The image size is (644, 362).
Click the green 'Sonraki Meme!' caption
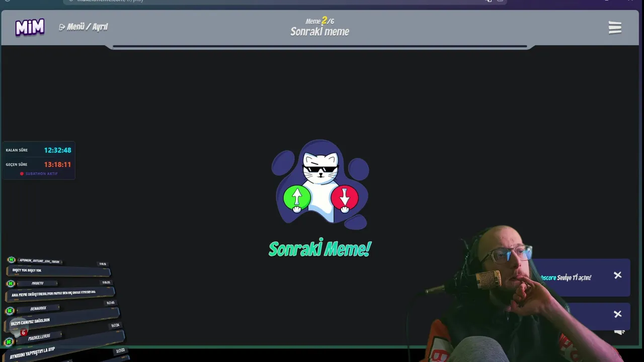(x=320, y=248)
